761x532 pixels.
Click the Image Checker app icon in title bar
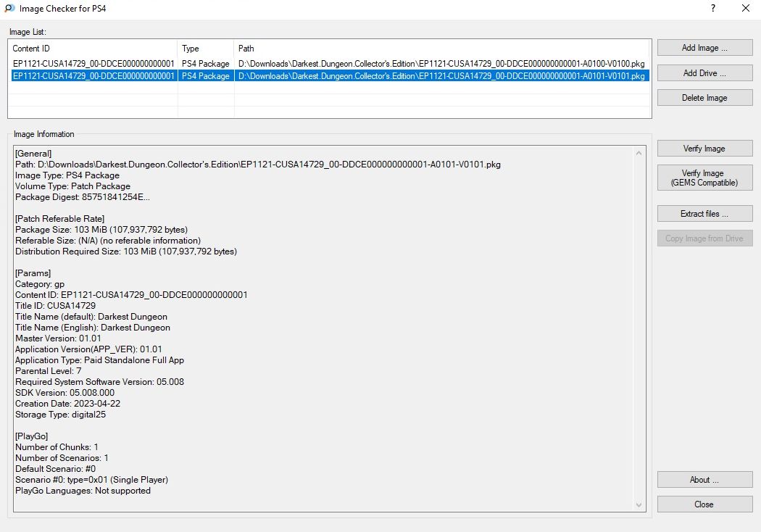tap(9, 8)
